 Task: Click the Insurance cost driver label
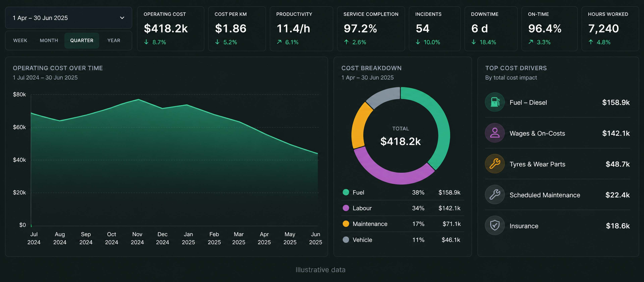pyautogui.click(x=524, y=226)
